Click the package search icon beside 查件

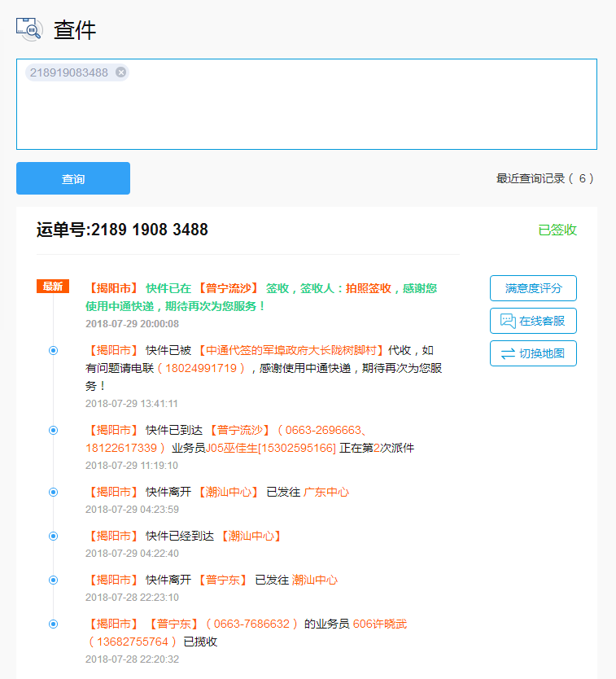click(x=29, y=29)
